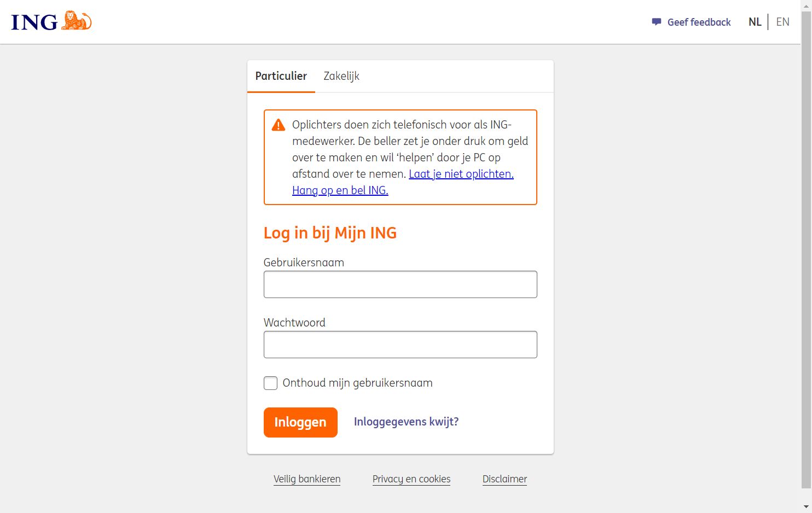Viewport: 812px width, 513px height.
Task: Click the 'Log in bij Mijn ING' heading
Action: 330,233
